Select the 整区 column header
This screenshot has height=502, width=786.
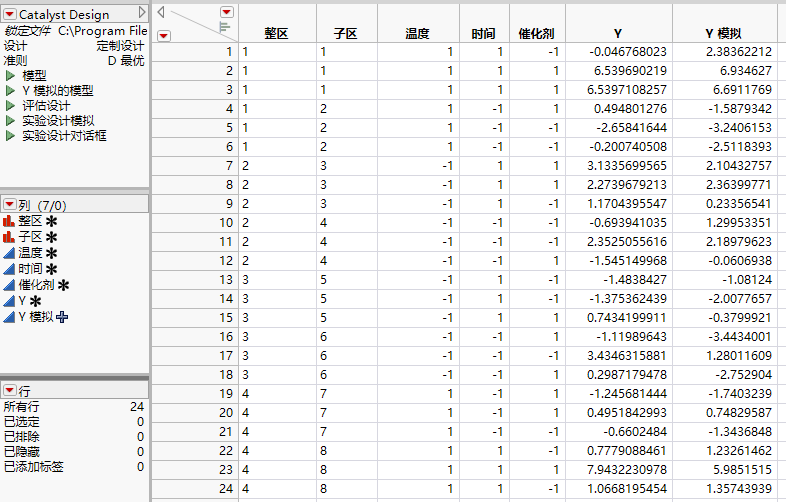coord(277,34)
